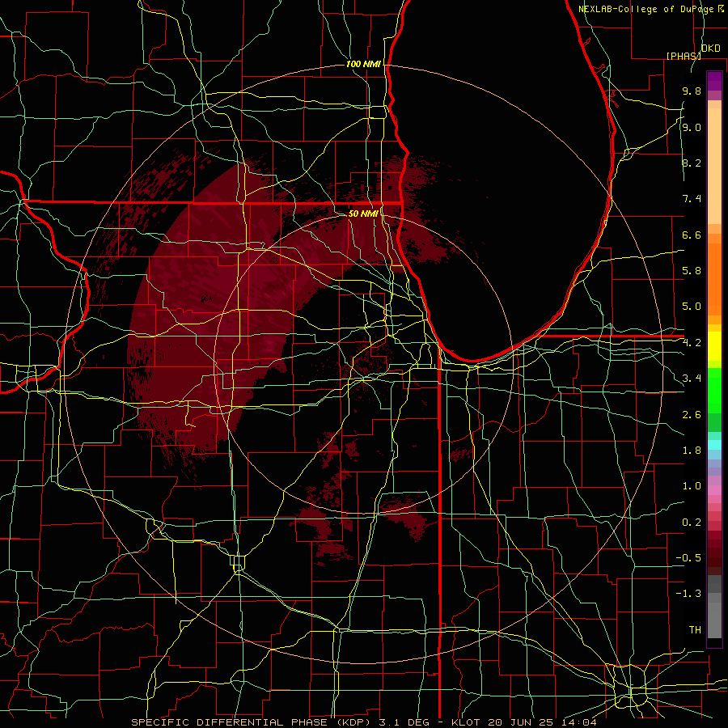This screenshot has height=728, width=728.
Task: Click the '[PHAS]' label above legend
Action: [684, 56]
